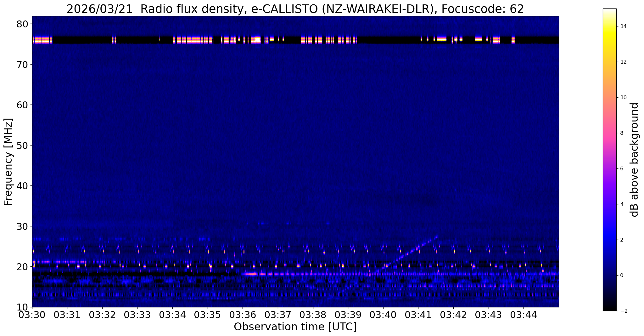The height and width of the screenshot is (336, 644).
Task: Click the 10 MHz frequency tick label
Action: pos(22,307)
